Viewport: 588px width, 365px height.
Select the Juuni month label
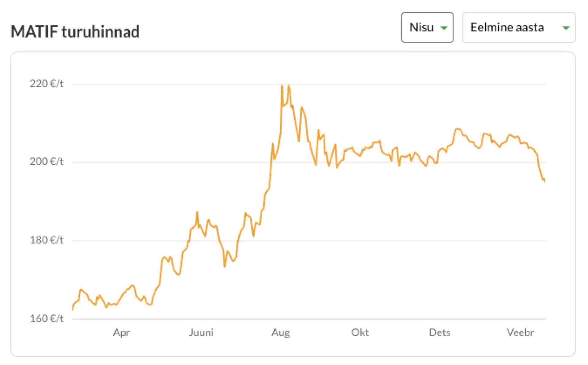click(201, 333)
